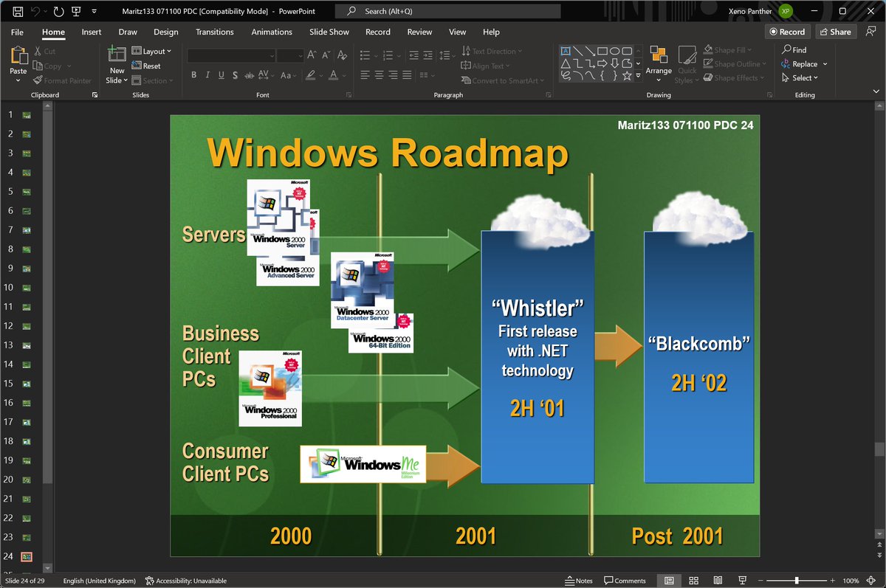This screenshot has height=588, width=886.
Task: Click the 100% zoom level
Action: pyautogui.click(x=851, y=581)
